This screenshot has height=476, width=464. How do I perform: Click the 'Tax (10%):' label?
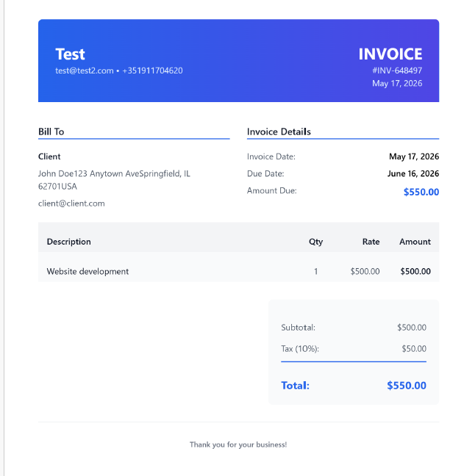[x=300, y=349]
